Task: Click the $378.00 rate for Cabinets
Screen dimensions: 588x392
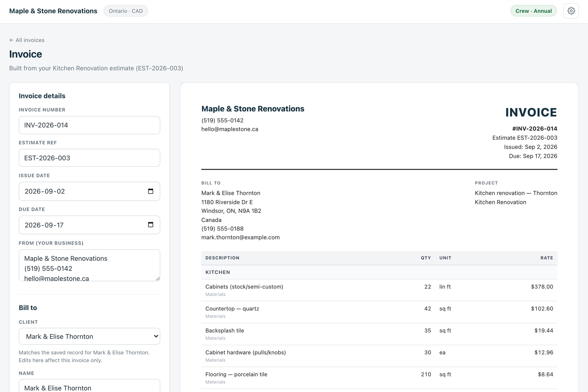Action: [542, 286]
